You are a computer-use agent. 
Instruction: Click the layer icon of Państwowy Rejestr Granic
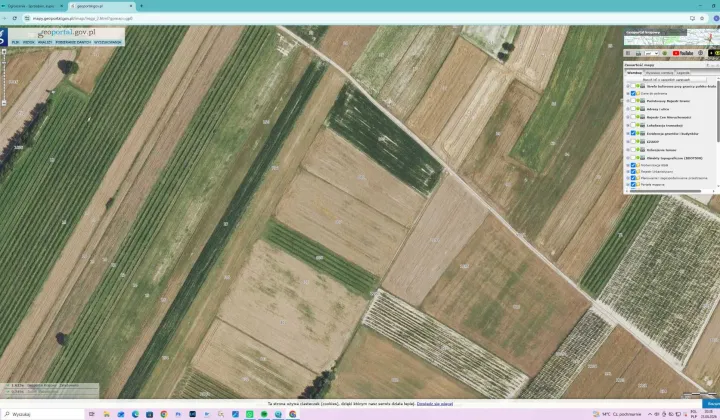(x=643, y=101)
